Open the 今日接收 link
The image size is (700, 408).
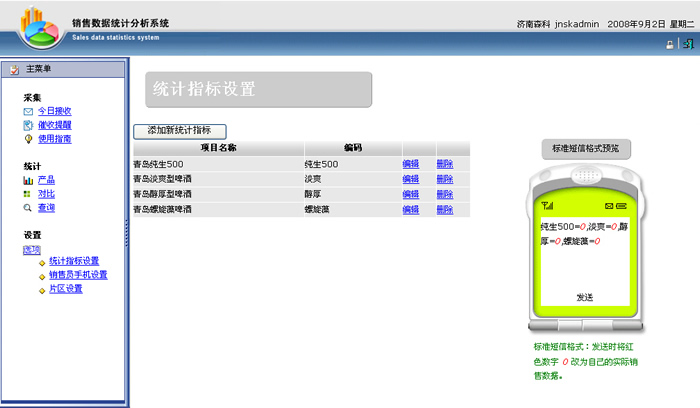[54, 111]
